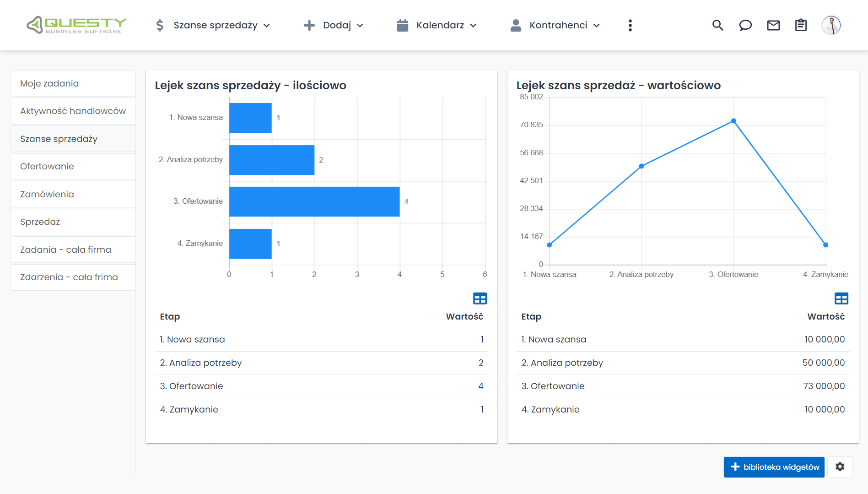
Task: Toggle table view in wartościowo widget
Action: [841, 299]
